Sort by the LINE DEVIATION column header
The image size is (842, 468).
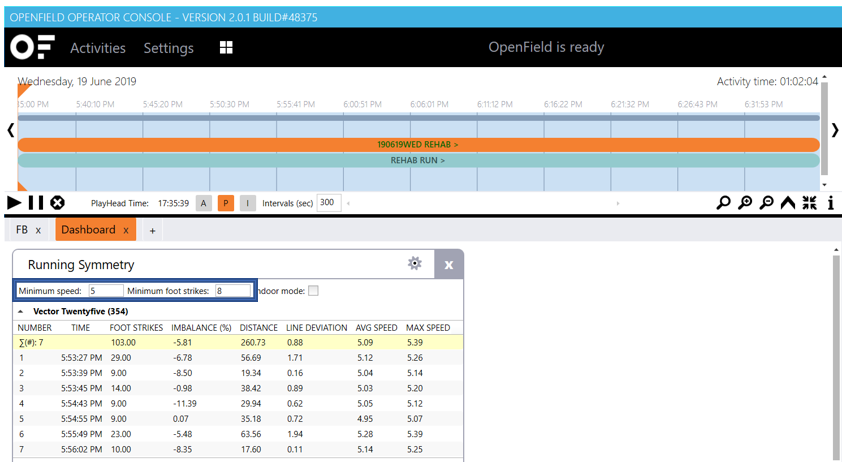coord(316,327)
